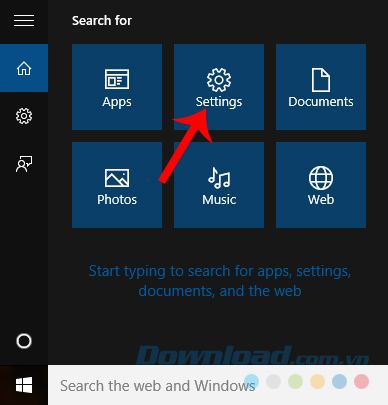The image size is (388, 405).
Task: Click the Cortana circle icon
Action: pyautogui.click(x=24, y=341)
